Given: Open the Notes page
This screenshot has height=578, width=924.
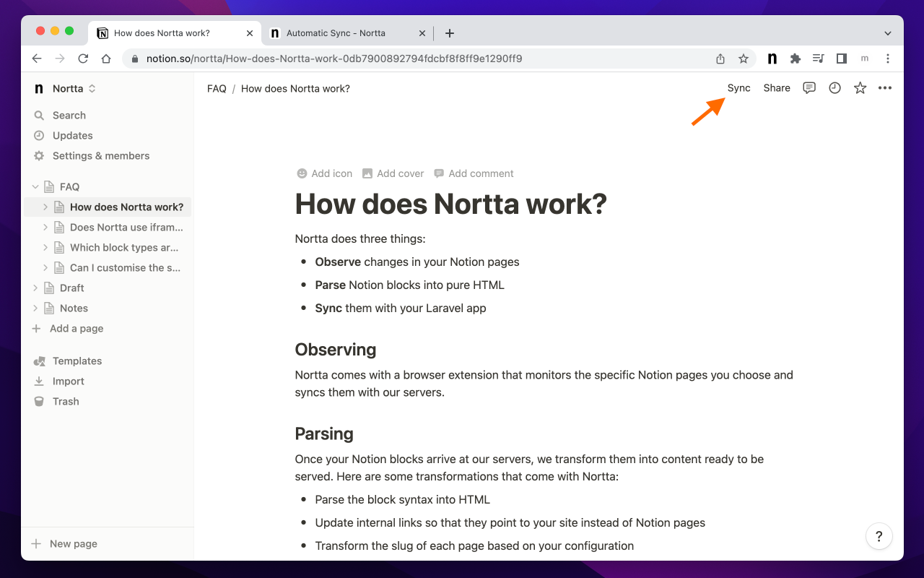Looking at the screenshot, I should (74, 309).
